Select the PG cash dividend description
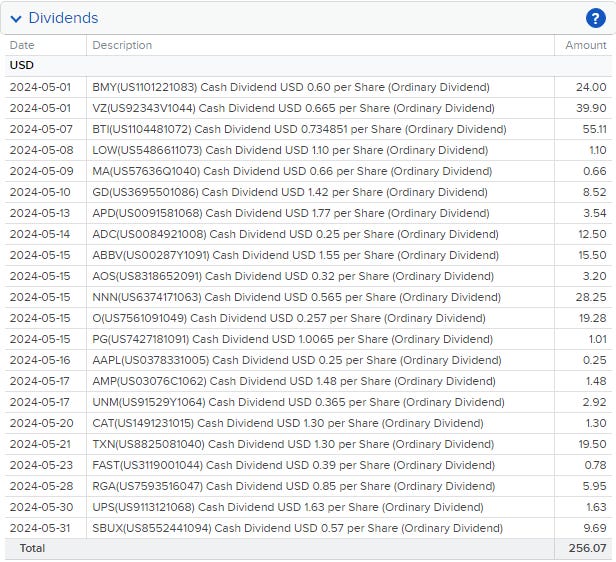The width and height of the screenshot is (616, 562). tap(292, 339)
